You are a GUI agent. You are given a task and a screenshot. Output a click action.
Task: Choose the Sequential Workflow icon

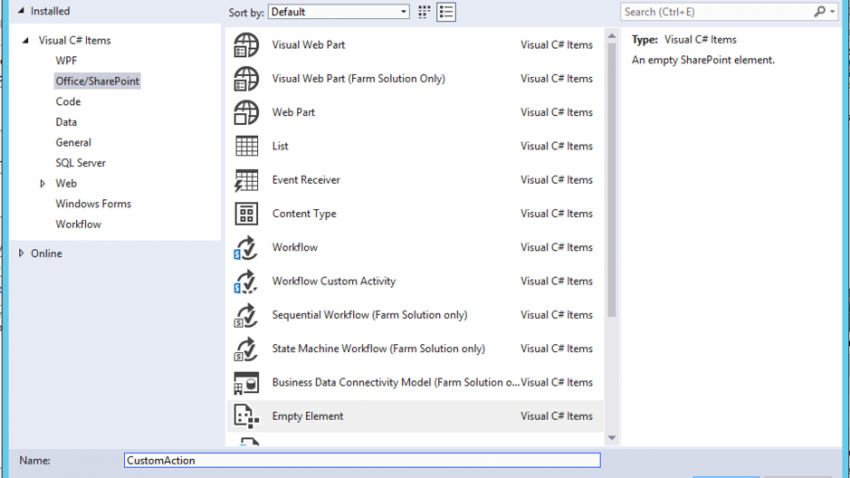pyautogui.click(x=246, y=315)
